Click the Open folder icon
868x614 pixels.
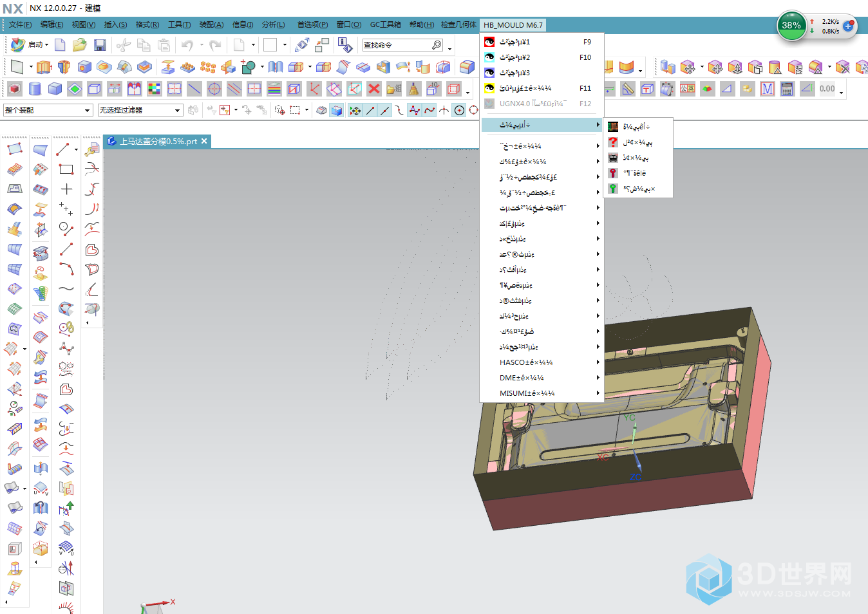80,44
